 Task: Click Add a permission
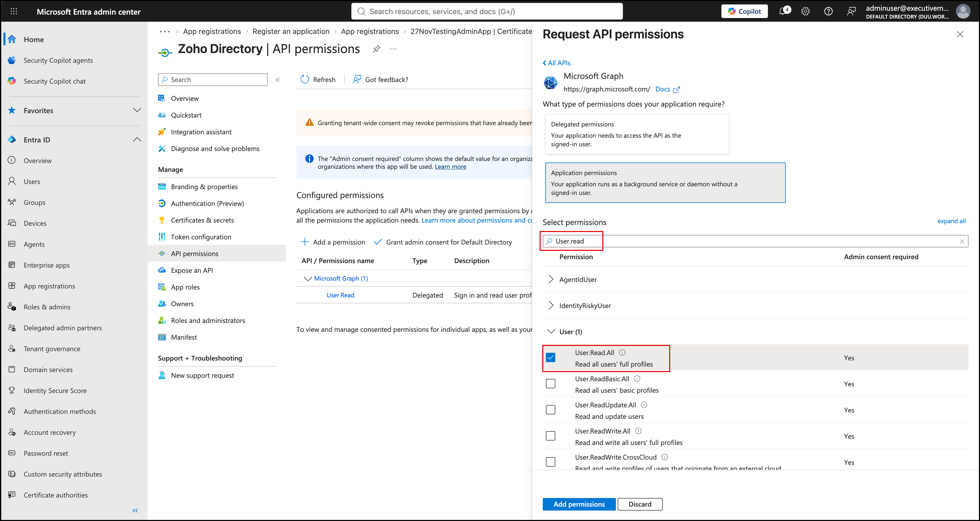click(x=333, y=242)
